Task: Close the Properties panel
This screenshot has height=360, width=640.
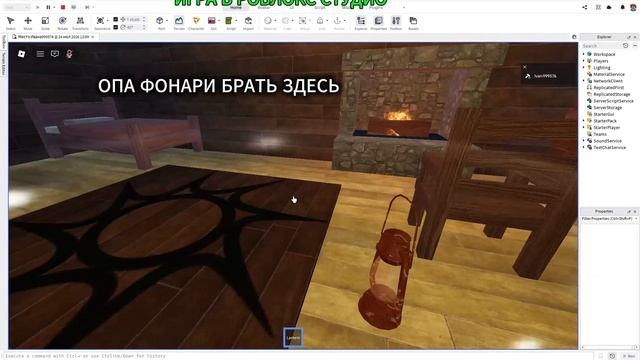Action: (635, 211)
